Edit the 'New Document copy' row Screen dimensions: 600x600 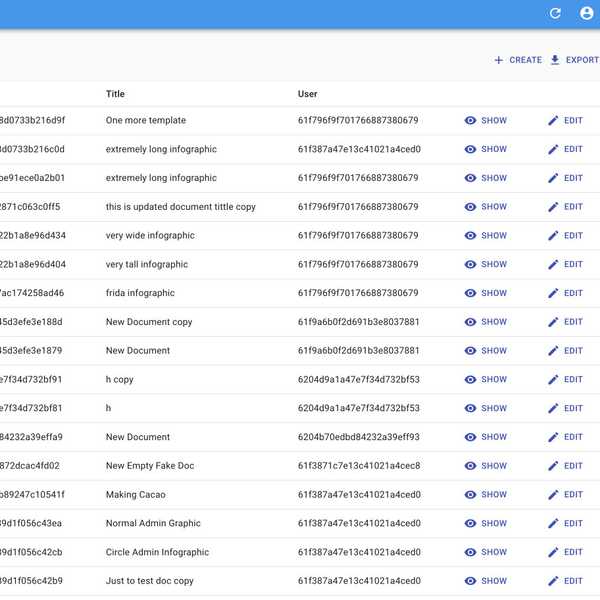(565, 322)
